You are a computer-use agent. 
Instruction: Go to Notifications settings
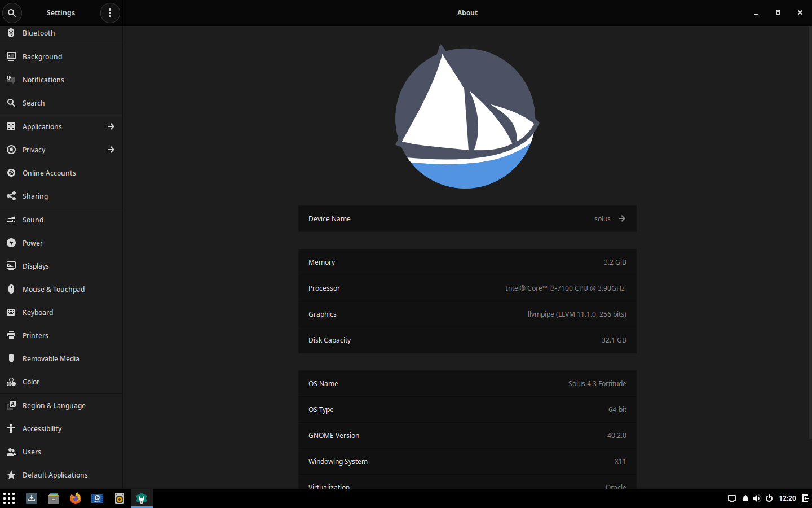coord(61,80)
